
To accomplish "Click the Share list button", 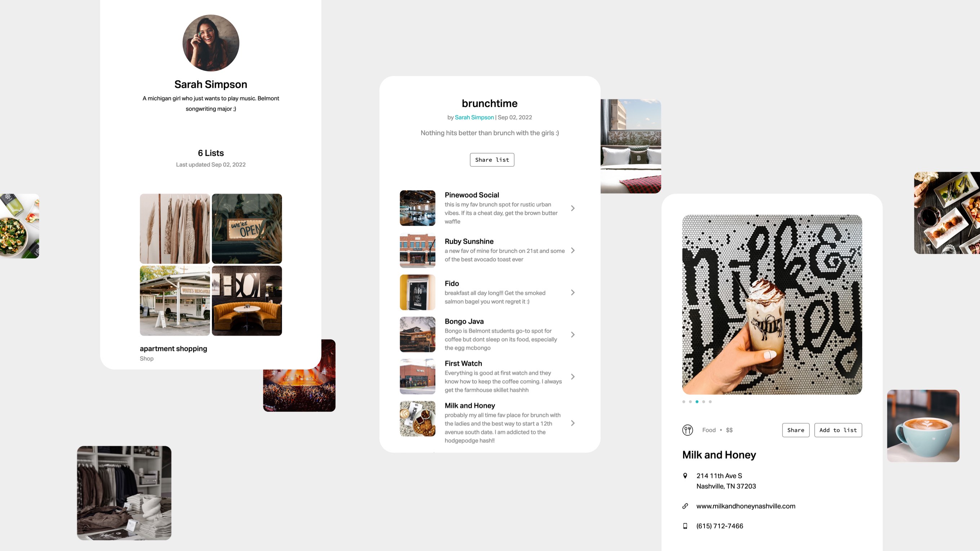I will pos(492,160).
